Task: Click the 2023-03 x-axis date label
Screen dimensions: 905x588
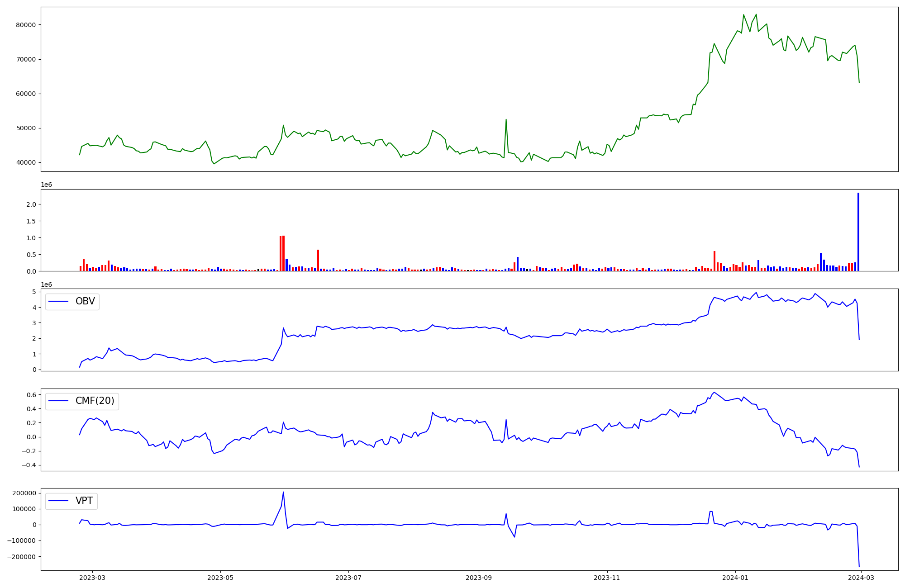Action: (92, 578)
